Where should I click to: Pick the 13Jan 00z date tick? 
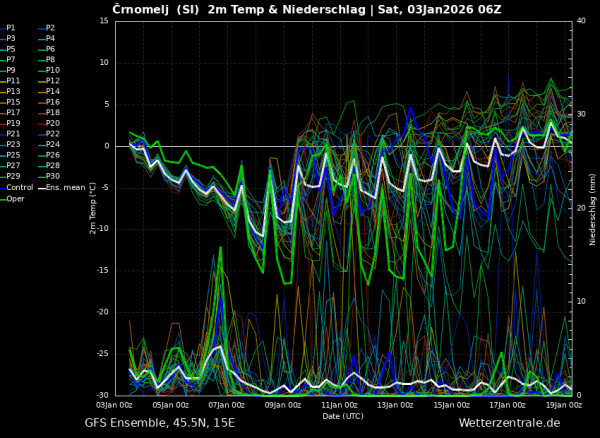(396, 405)
